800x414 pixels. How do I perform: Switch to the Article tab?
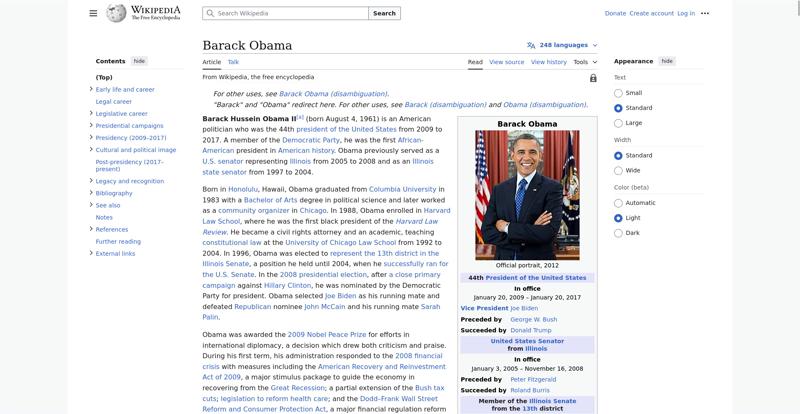(x=212, y=62)
